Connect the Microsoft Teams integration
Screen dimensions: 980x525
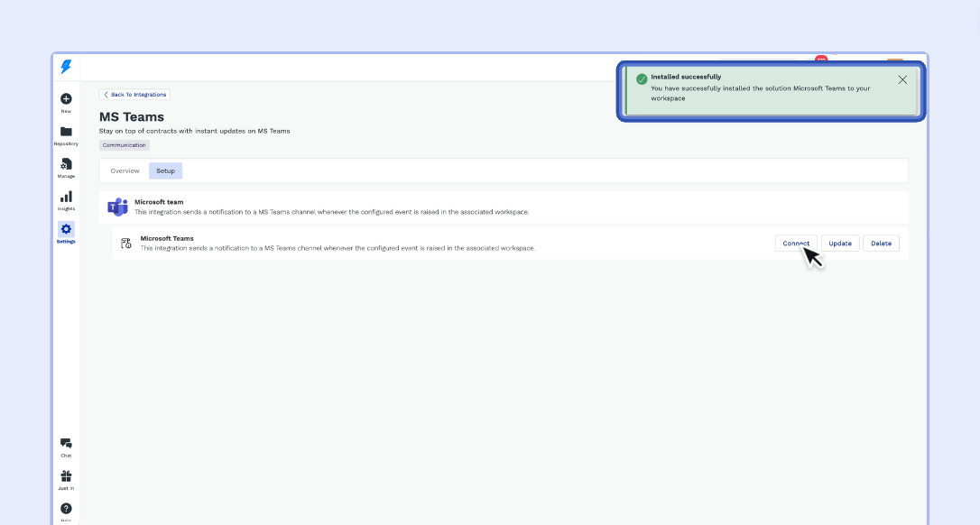pos(796,244)
